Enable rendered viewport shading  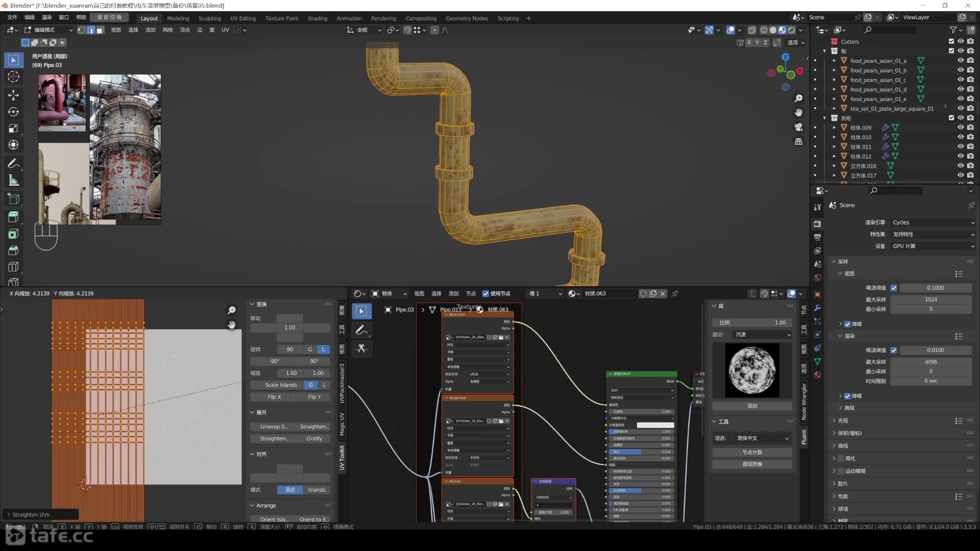tap(791, 30)
